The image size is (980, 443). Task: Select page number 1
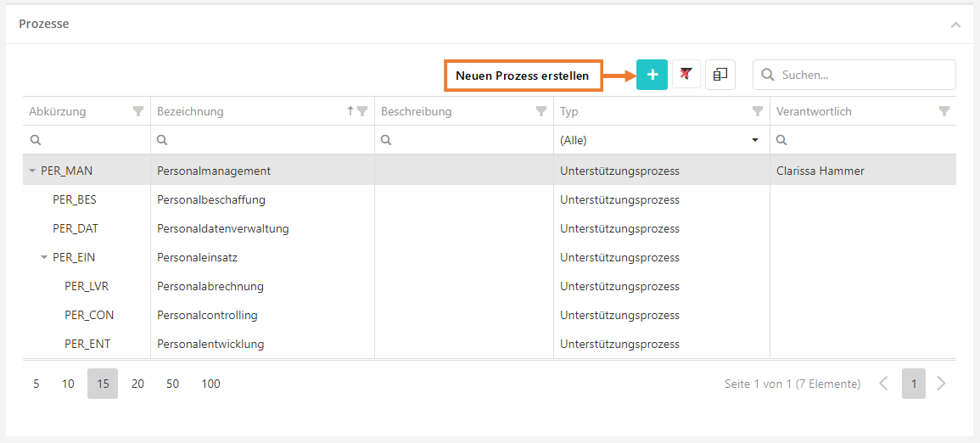click(914, 384)
